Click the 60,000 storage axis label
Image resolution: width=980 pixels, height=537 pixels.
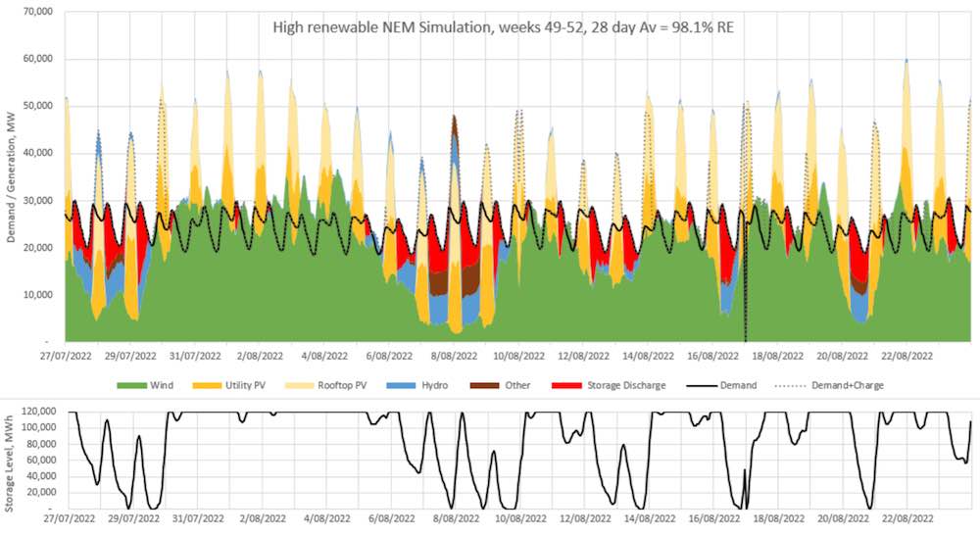41,461
